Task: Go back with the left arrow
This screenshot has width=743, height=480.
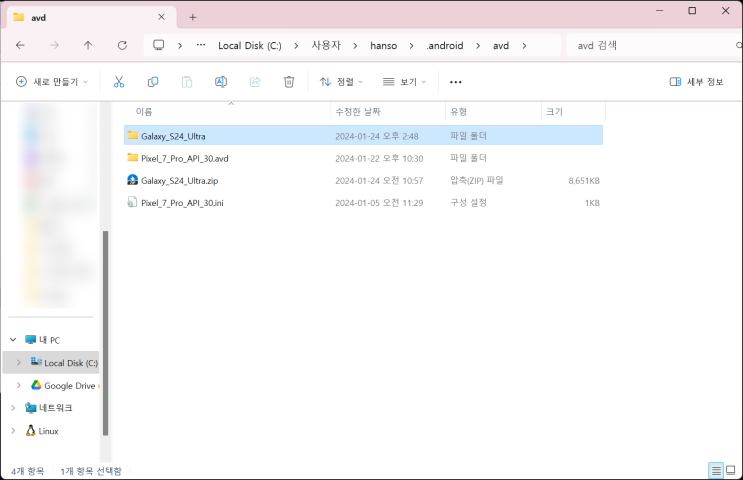Action: 20,45
